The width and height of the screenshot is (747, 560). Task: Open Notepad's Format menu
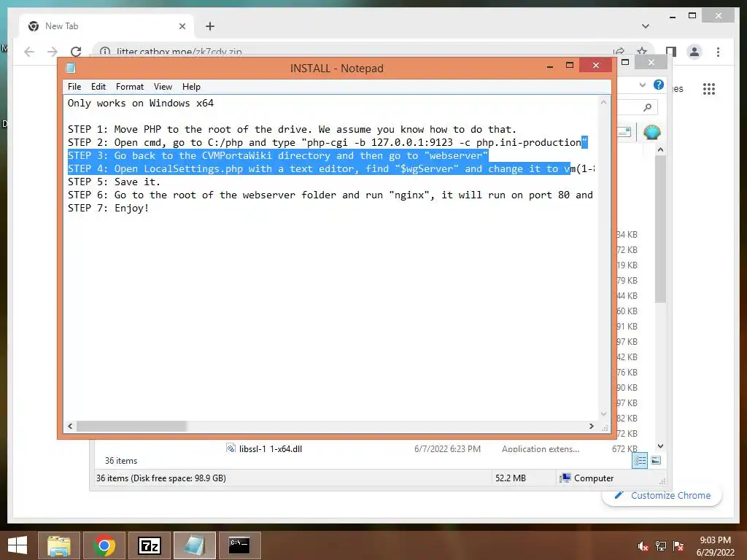tap(130, 87)
